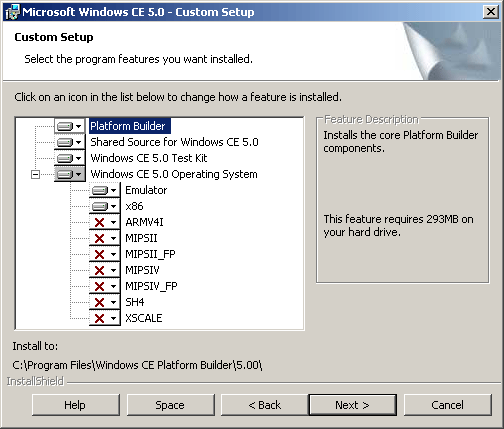Open drive icon dropdown beside x86
504x429 pixels.
(x=105, y=206)
